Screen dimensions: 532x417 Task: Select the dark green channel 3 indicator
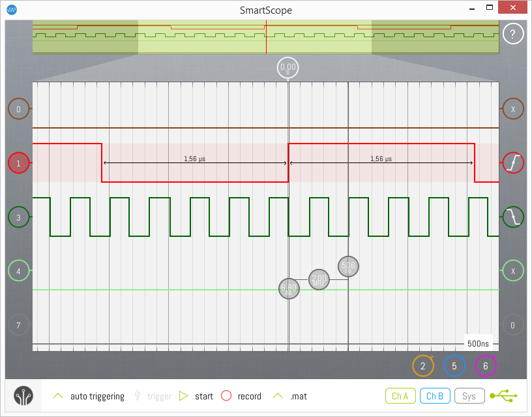tap(18, 217)
